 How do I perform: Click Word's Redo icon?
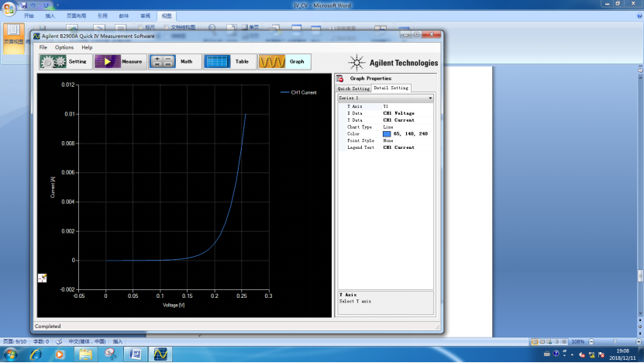46,5
